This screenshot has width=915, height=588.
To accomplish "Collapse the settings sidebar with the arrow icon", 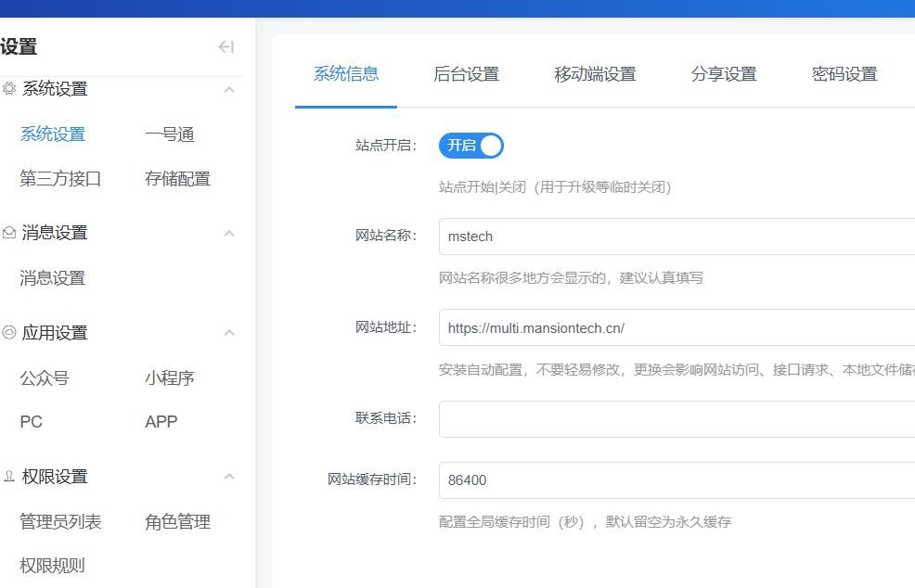I will click(x=226, y=46).
